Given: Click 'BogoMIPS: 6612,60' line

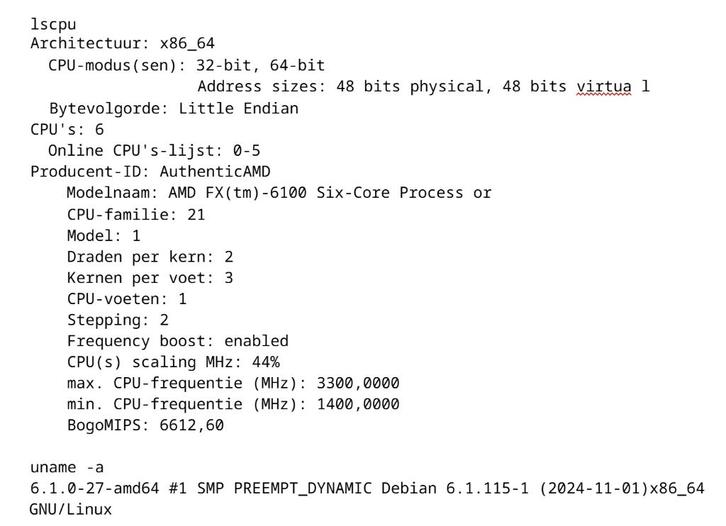Looking at the screenshot, I should [x=145, y=425].
